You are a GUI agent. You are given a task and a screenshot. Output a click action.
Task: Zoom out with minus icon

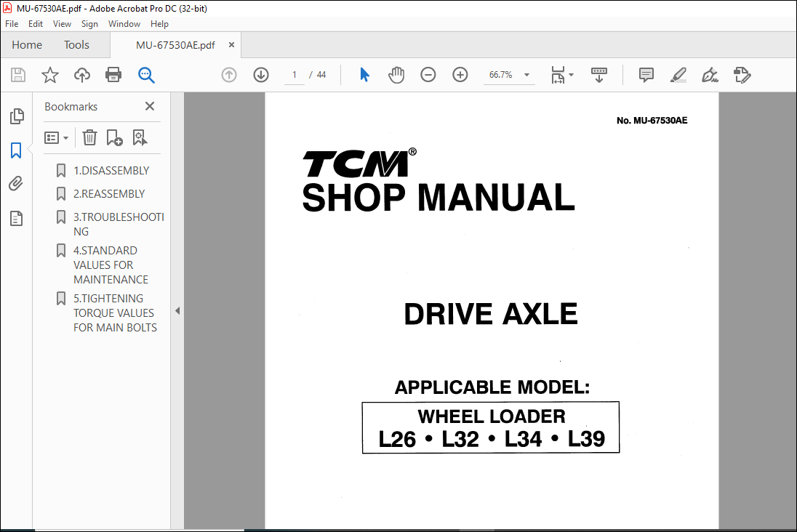click(428, 75)
